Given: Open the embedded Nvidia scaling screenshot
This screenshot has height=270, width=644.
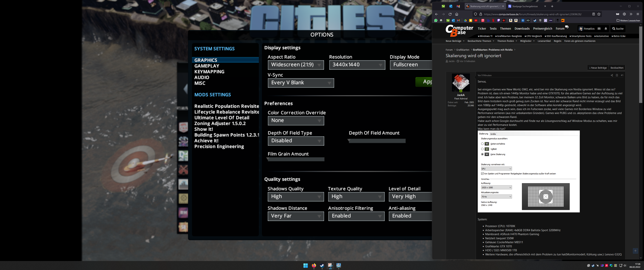Looking at the screenshot, I should (x=528, y=171).
